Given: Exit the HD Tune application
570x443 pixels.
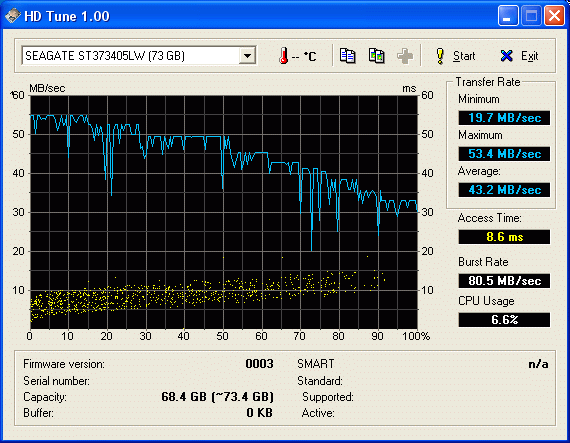Looking at the screenshot, I should (x=519, y=56).
